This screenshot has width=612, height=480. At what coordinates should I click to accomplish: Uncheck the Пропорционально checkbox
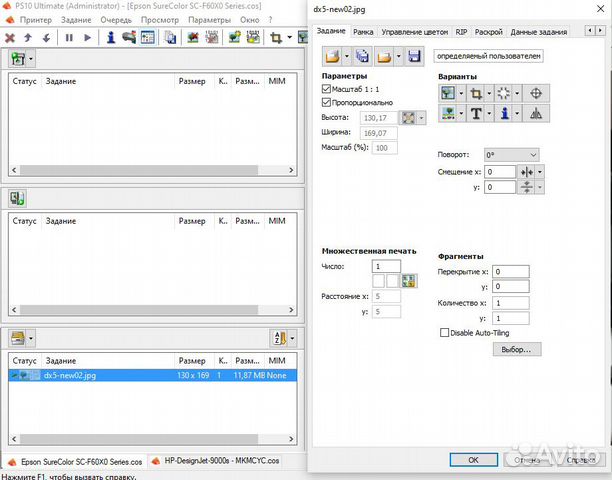pos(327,102)
